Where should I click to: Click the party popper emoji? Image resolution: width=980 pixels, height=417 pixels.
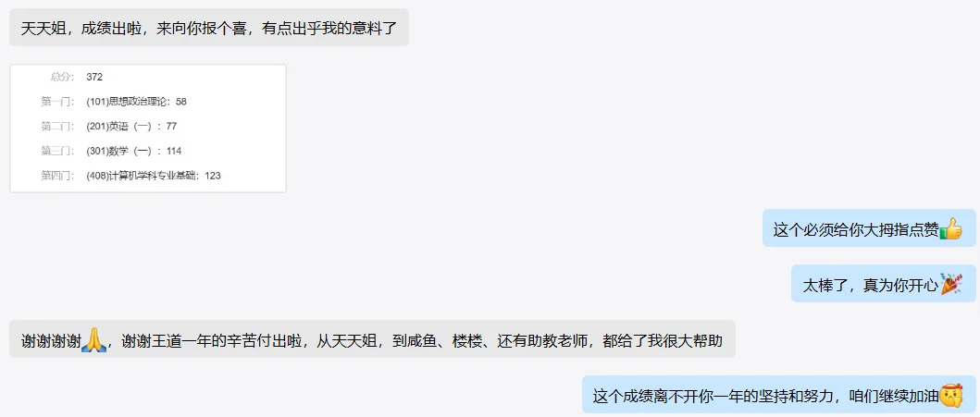[x=950, y=284]
